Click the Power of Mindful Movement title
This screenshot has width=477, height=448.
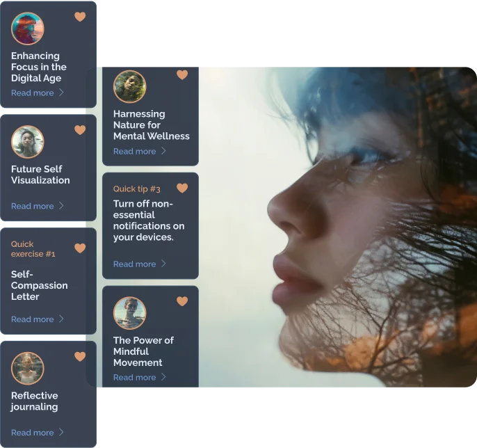pyautogui.click(x=143, y=351)
